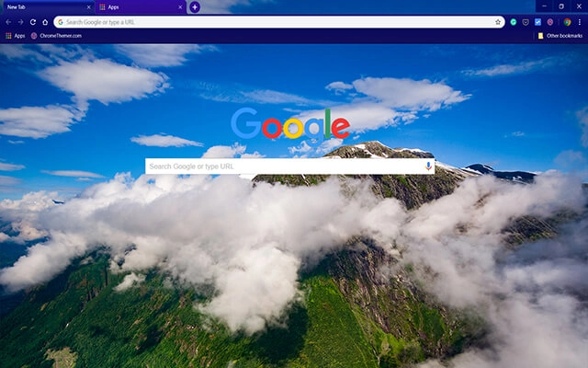Open the pink circular extension icon
This screenshot has width=588, height=368.
click(x=550, y=22)
